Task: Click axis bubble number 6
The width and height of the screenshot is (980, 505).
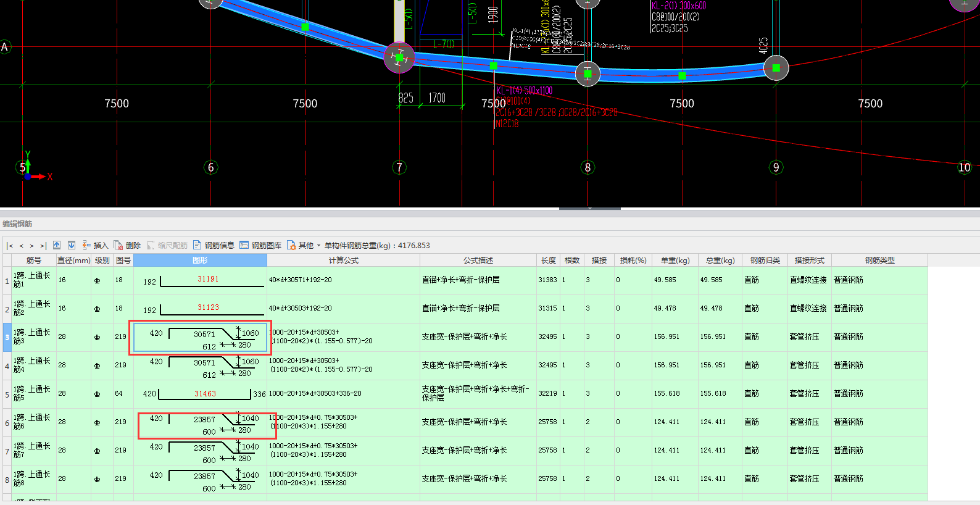Action: pos(211,167)
